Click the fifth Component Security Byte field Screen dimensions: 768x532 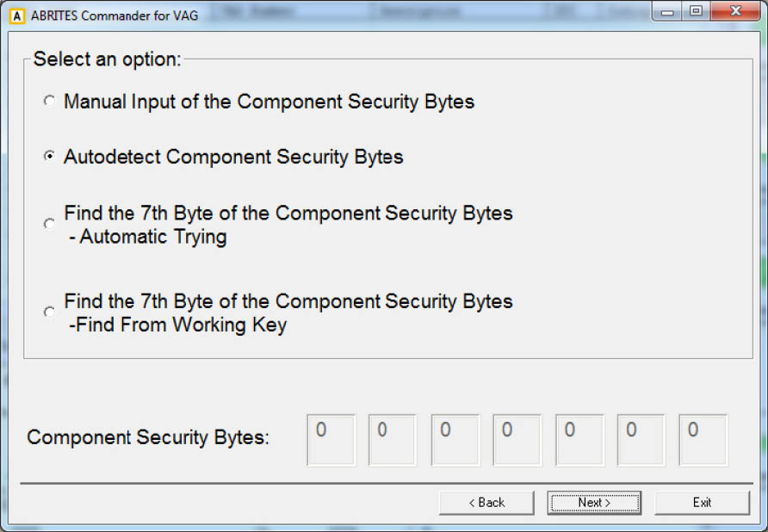click(579, 439)
